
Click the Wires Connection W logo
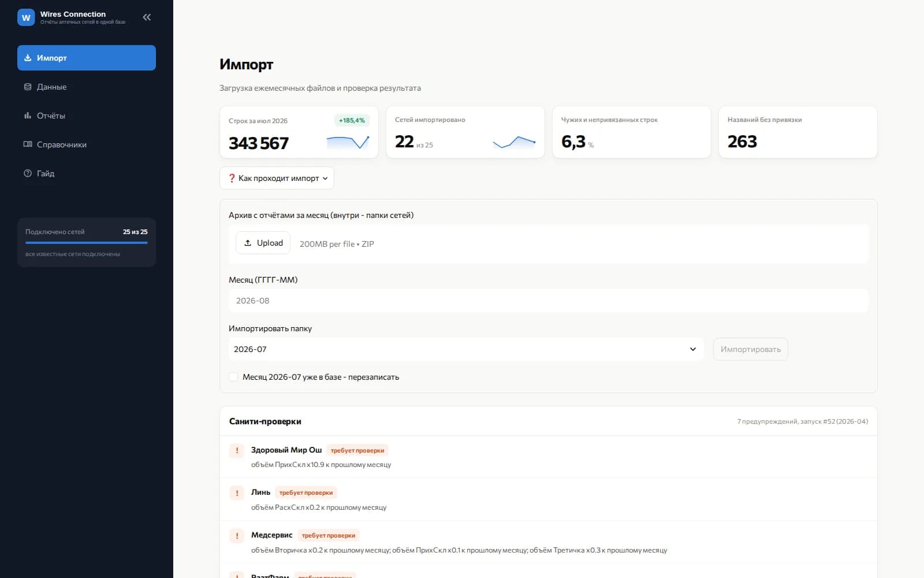(x=26, y=17)
